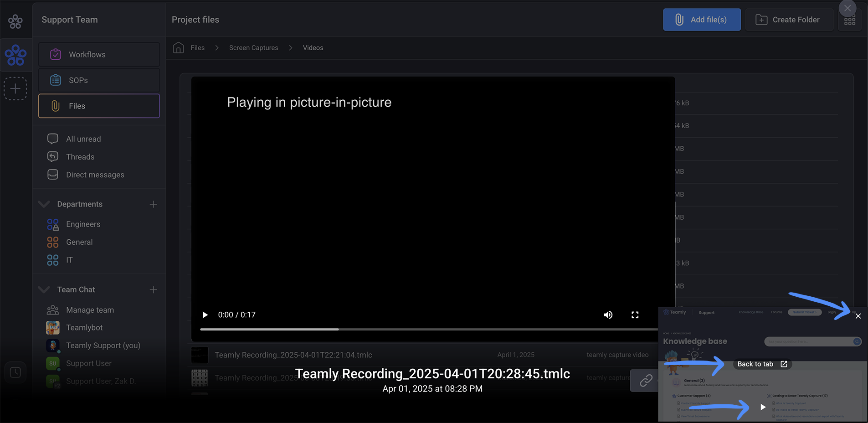Open Teamly Support (you) chat

click(103, 346)
